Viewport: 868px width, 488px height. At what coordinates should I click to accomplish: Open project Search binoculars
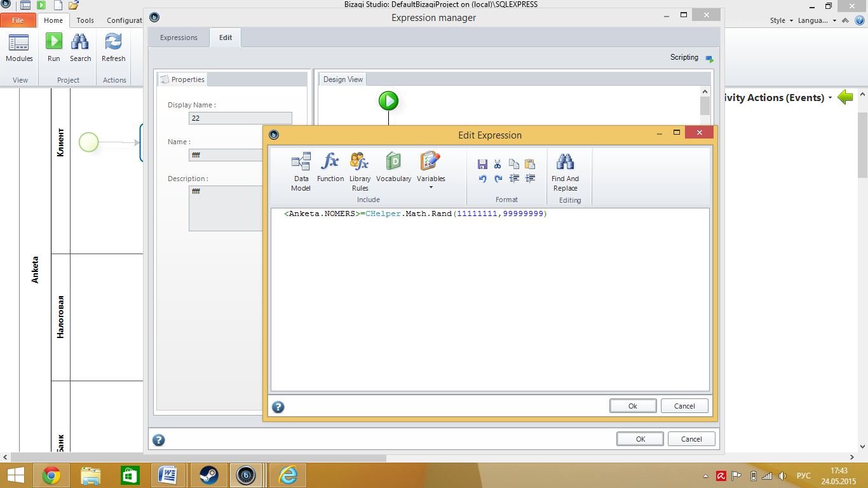pos(80,48)
